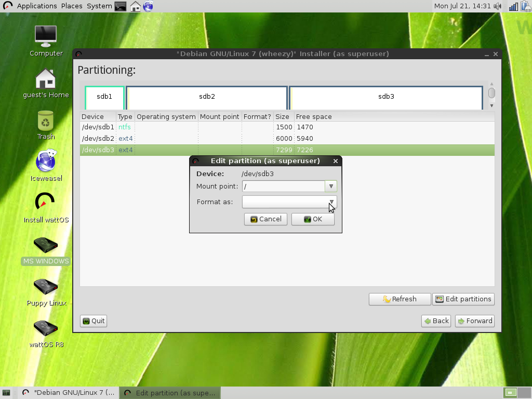The width and height of the screenshot is (532, 399).
Task: Select the /dev/sdb1 table row
Action: click(287, 127)
